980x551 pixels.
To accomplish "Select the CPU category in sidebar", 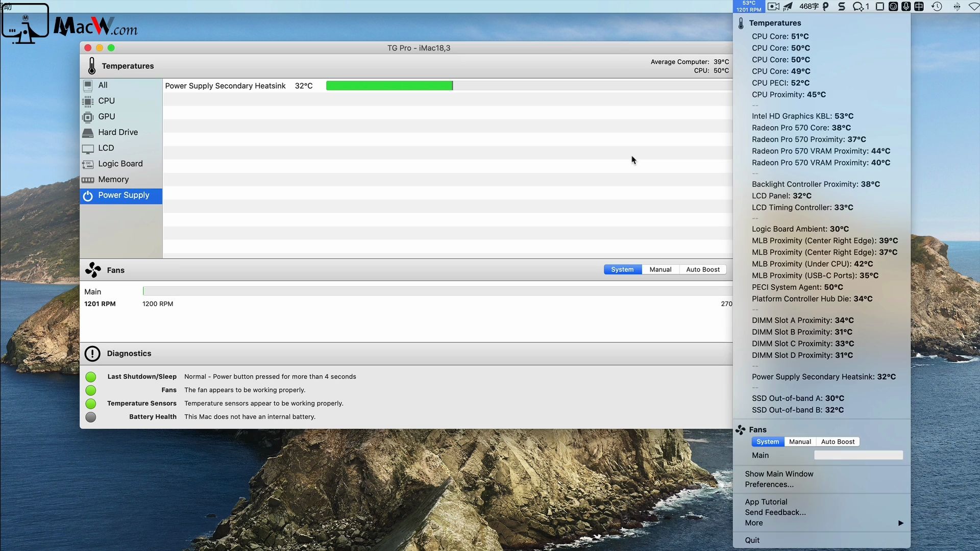I will (x=106, y=100).
